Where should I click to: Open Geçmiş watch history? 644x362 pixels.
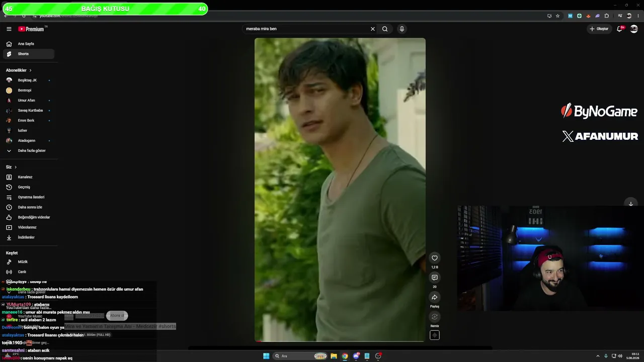[29, 187]
